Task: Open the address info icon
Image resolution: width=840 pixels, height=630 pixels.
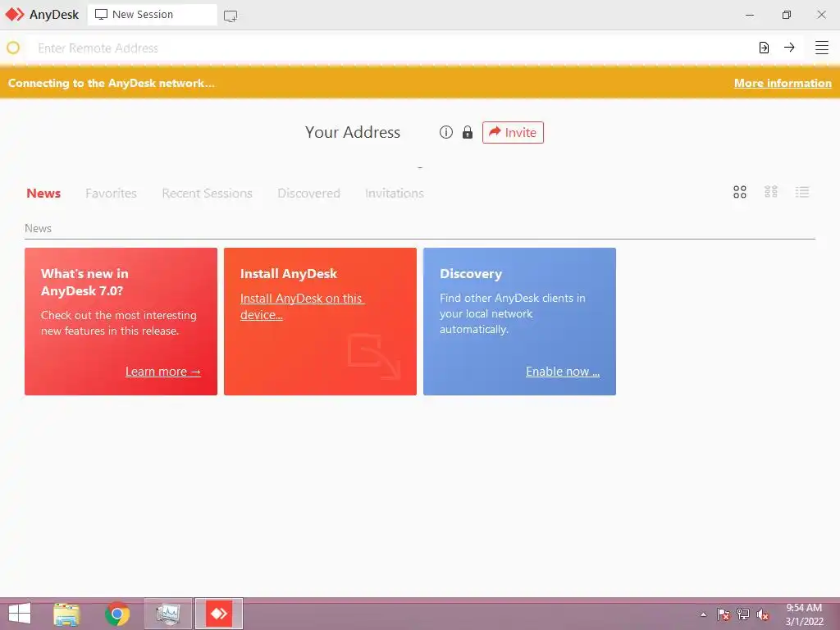Action: pos(445,132)
